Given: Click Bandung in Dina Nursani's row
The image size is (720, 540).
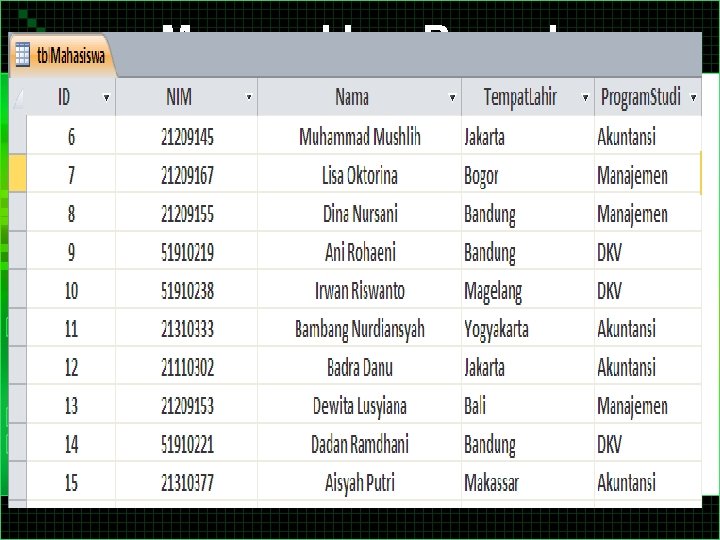Looking at the screenshot, I should (x=528, y=214).
